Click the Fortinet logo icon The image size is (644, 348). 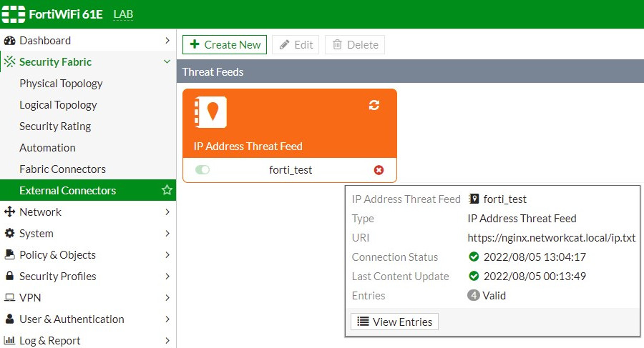point(13,14)
